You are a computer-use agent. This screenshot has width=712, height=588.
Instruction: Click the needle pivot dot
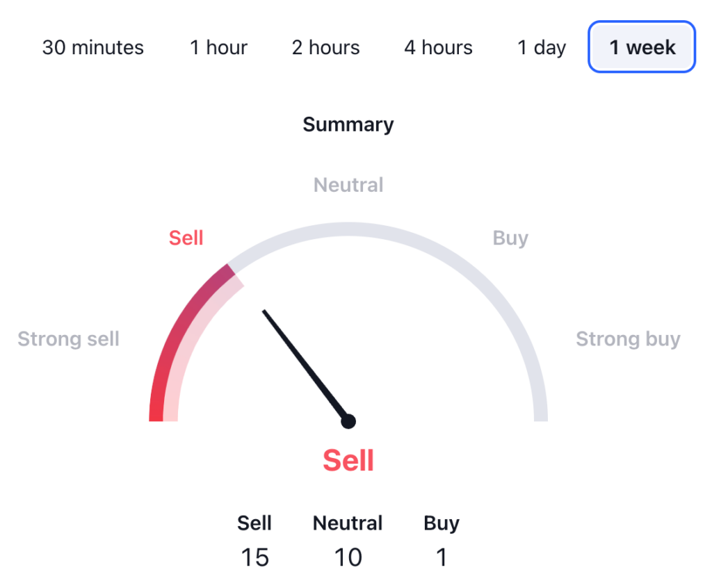pyautogui.click(x=348, y=421)
